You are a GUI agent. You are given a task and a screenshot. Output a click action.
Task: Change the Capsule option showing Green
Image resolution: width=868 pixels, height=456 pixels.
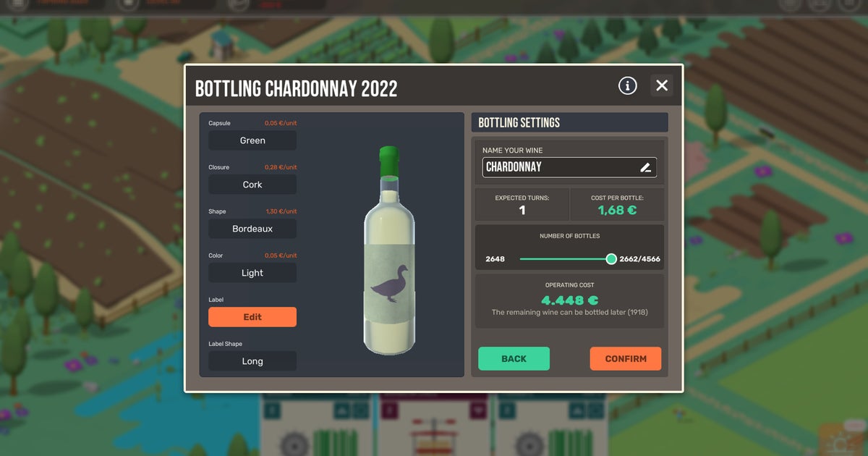(252, 140)
